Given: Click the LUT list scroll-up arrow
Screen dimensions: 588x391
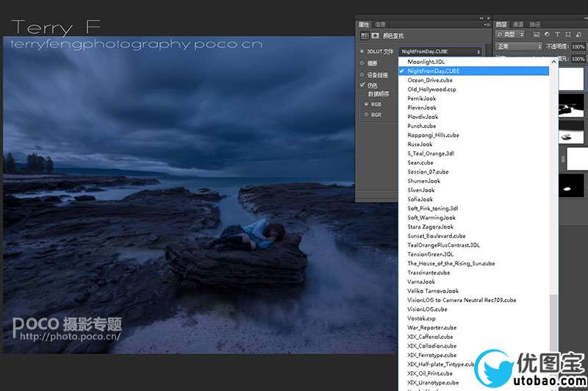Looking at the screenshot, I should 553,62.
